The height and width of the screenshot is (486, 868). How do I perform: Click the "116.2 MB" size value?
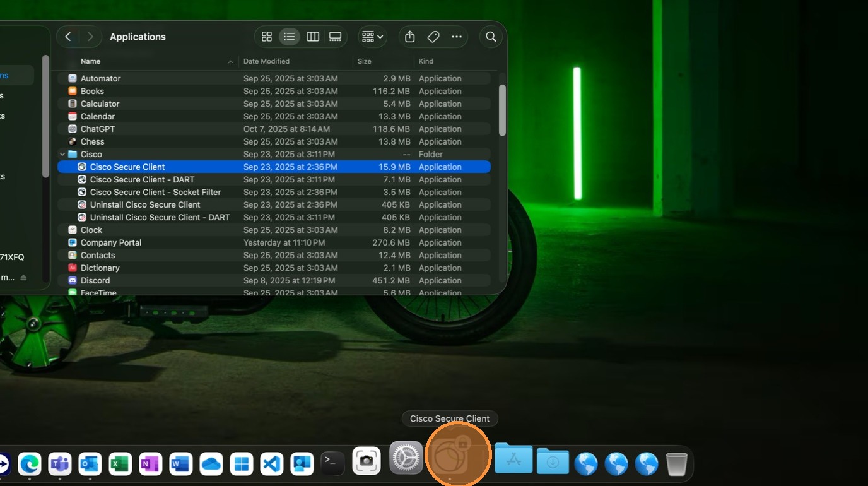(392, 91)
